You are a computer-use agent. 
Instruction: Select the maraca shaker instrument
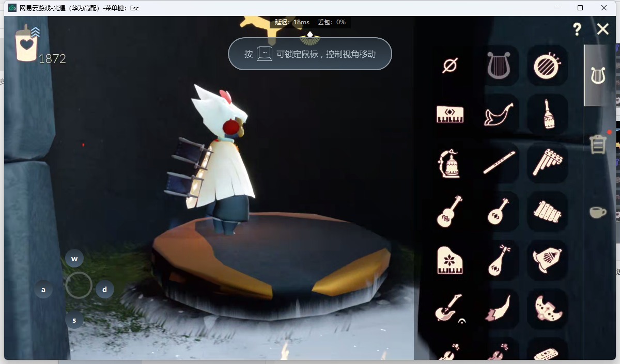(x=547, y=114)
